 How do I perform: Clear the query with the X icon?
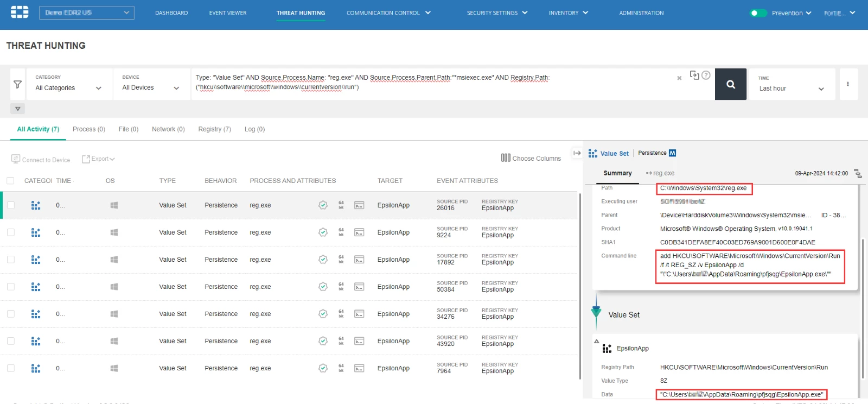(679, 78)
